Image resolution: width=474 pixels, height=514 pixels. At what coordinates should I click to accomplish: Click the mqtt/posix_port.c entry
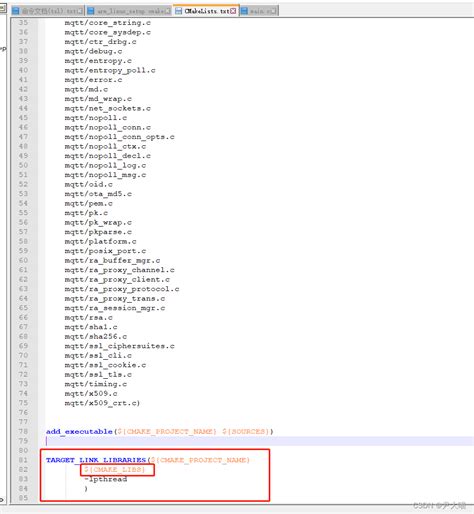[x=105, y=251]
